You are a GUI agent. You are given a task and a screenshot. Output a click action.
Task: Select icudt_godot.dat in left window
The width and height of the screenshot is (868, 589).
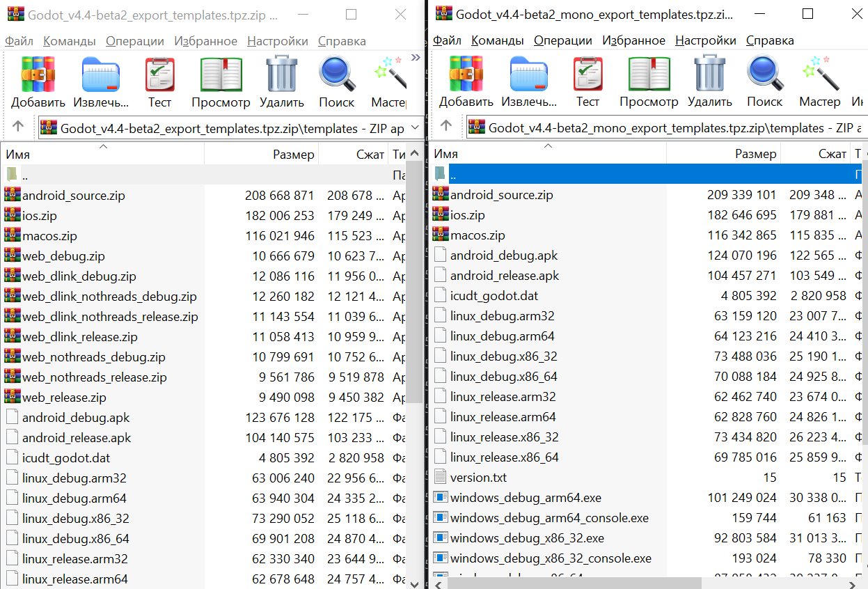[66, 458]
